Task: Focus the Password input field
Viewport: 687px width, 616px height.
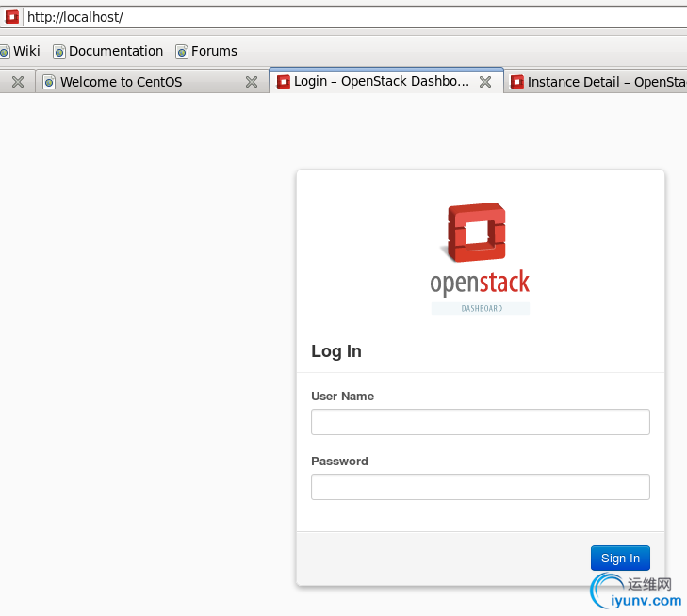Action: 481,487
